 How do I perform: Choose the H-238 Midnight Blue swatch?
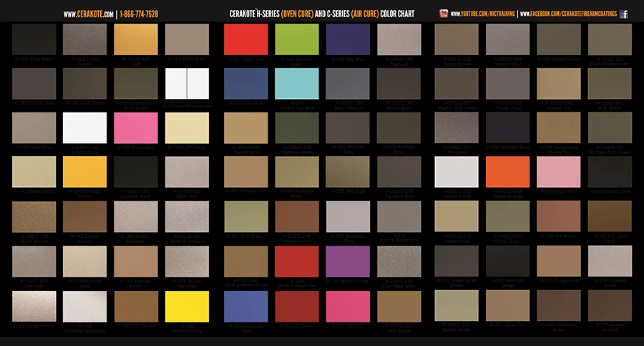[x=507, y=128]
